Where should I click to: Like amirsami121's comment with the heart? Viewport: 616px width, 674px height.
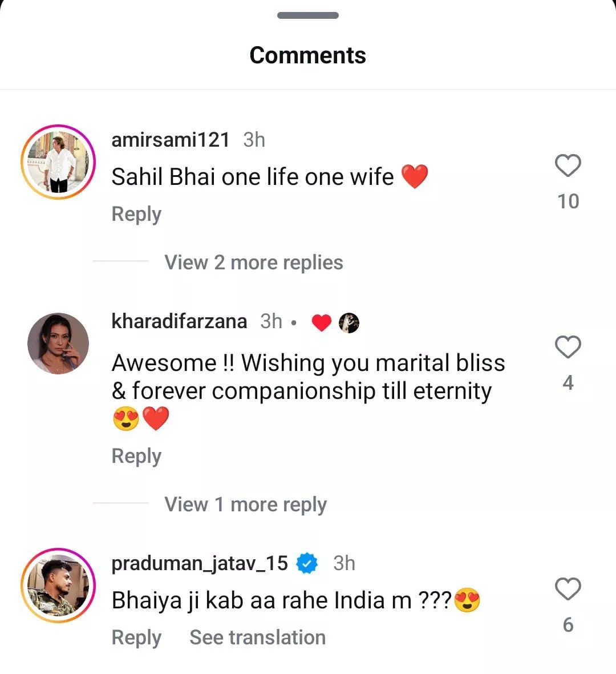click(568, 166)
